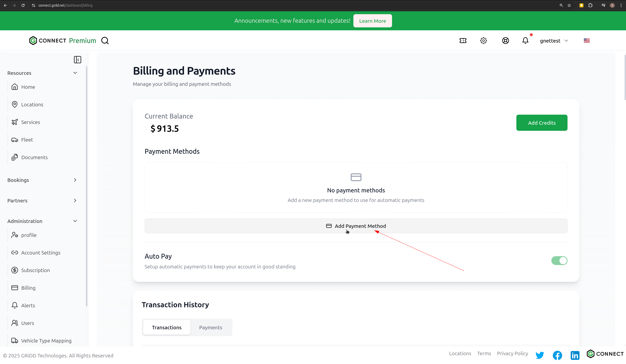Click the support lifebuoy icon

[x=505, y=41]
